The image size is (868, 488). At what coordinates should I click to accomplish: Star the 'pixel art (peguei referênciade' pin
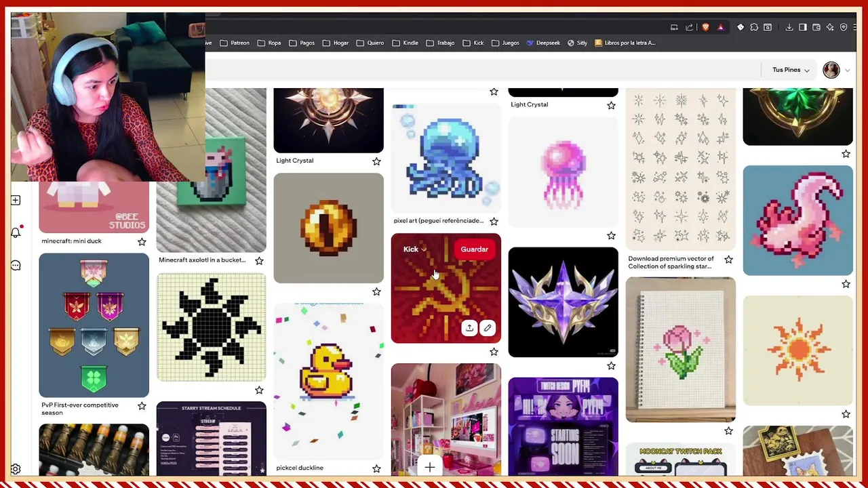coord(494,221)
